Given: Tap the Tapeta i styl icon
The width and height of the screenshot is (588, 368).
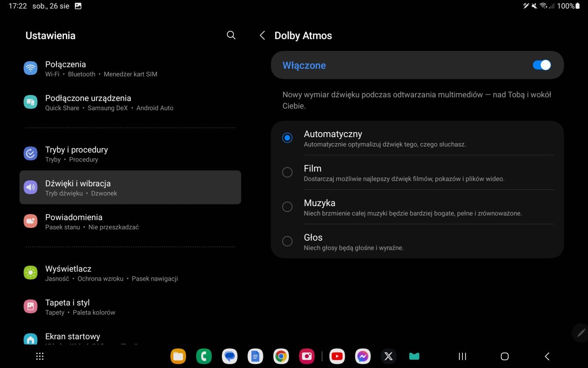Looking at the screenshot, I should [x=31, y=307].
